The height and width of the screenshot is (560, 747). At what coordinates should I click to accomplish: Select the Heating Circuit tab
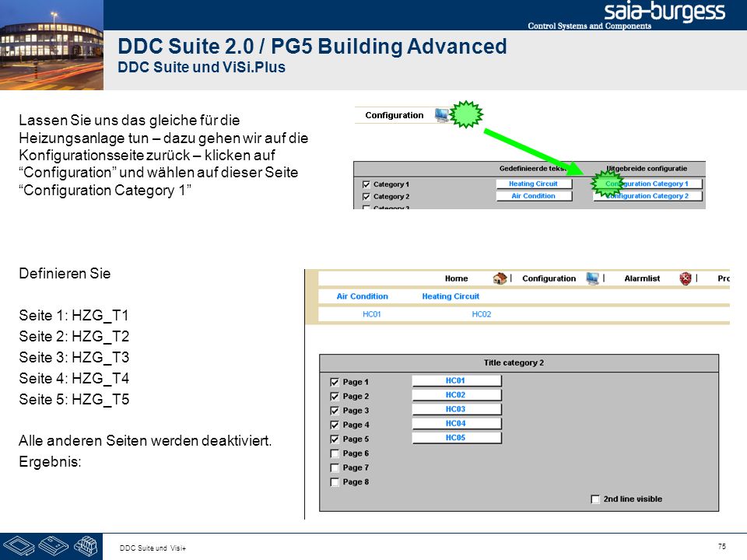coord(451,296)
